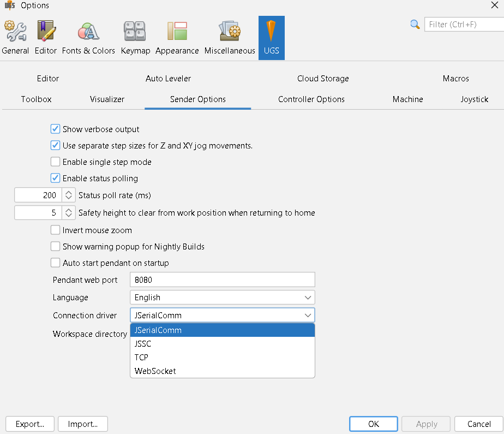Increase the Status poll rate stepper
The width and height of the screenshot is (504, 434).
click(x=69, y=192)
